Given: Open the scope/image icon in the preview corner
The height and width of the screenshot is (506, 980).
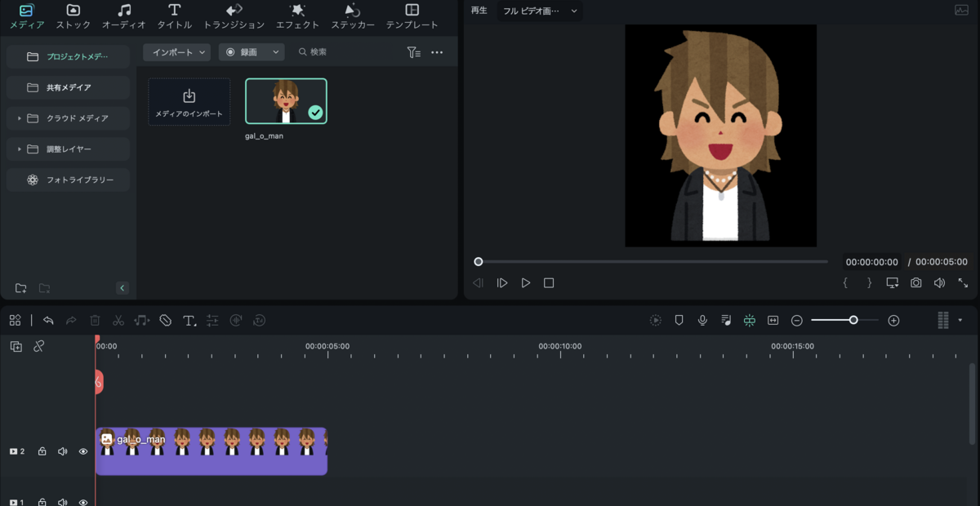Looking at the screenshot, I should pyautogui.click(x=961, y=11).
